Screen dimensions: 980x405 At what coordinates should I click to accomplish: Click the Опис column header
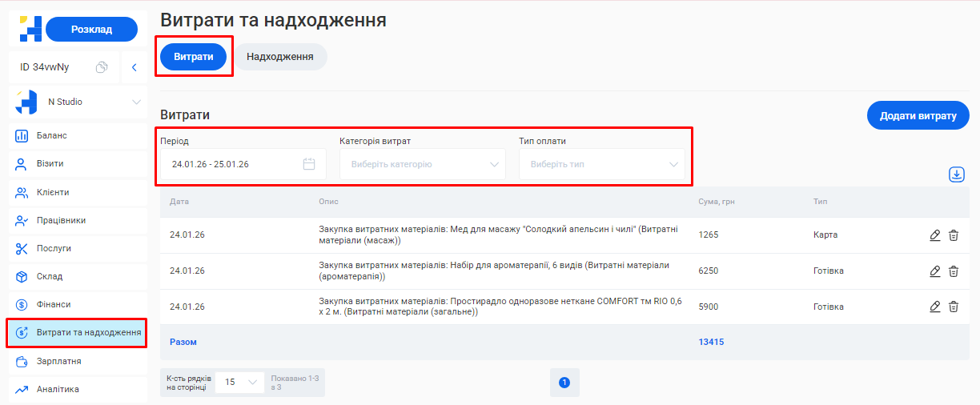coord(328,201)
